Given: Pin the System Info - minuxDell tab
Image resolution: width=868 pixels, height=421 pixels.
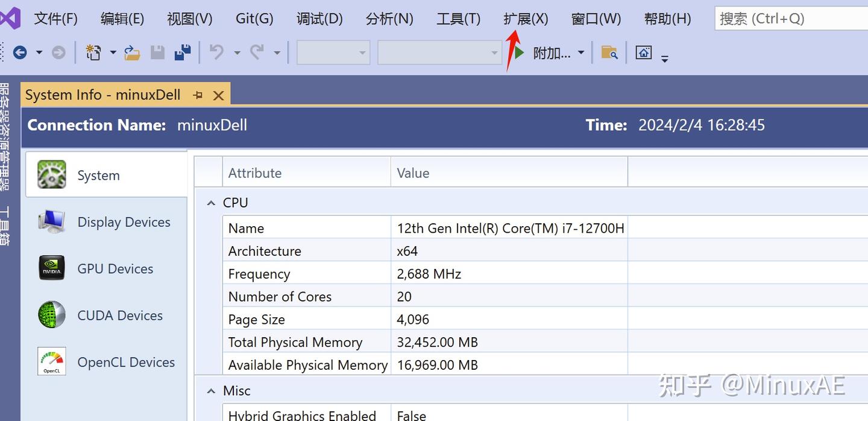Looking at the screenshot, I should (198, 94).
